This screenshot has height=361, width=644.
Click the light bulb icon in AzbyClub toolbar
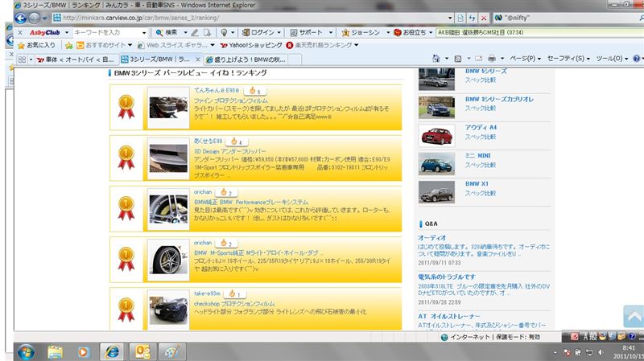[224, 32]
